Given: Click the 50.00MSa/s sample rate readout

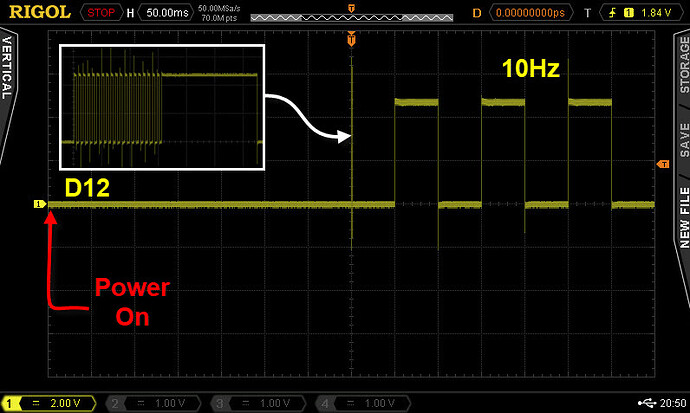Looking at the screenshot, I should [219, 8].
